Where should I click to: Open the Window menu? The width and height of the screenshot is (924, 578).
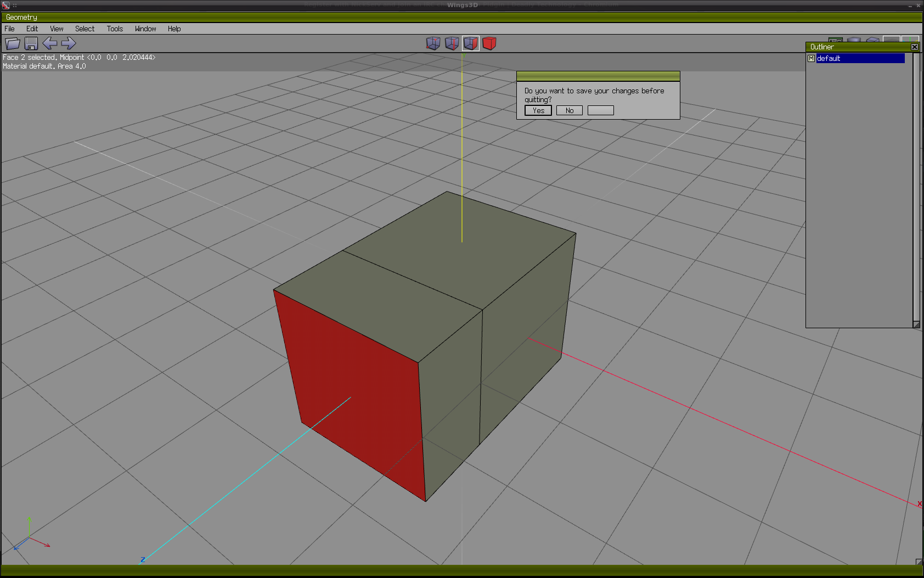click(145, 29)
